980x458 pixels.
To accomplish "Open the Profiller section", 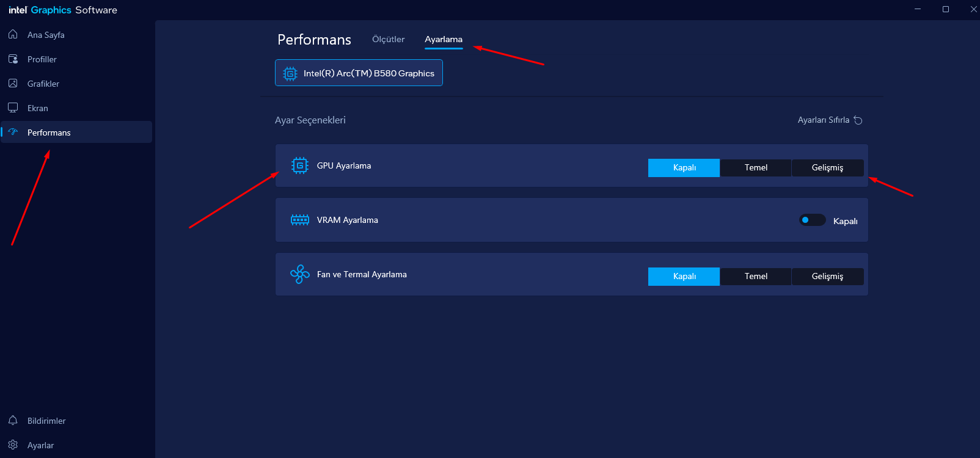I will click(x=76, y=59).
